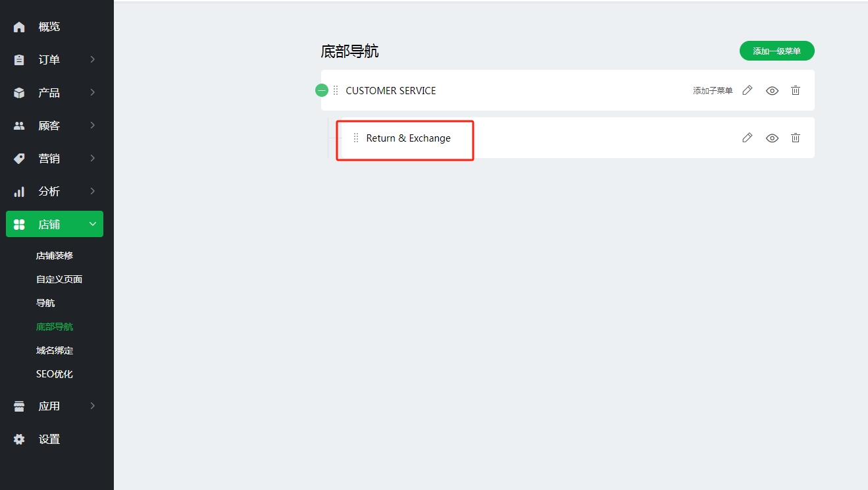Click the four-square icon beside 店铺
Screen dimensions: 868x490
[x=19, y=225]
